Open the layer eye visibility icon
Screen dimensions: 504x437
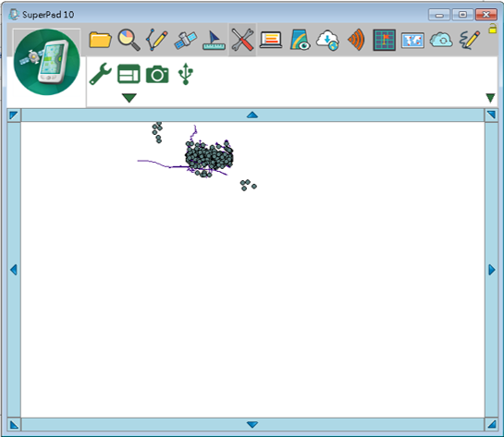300,40
